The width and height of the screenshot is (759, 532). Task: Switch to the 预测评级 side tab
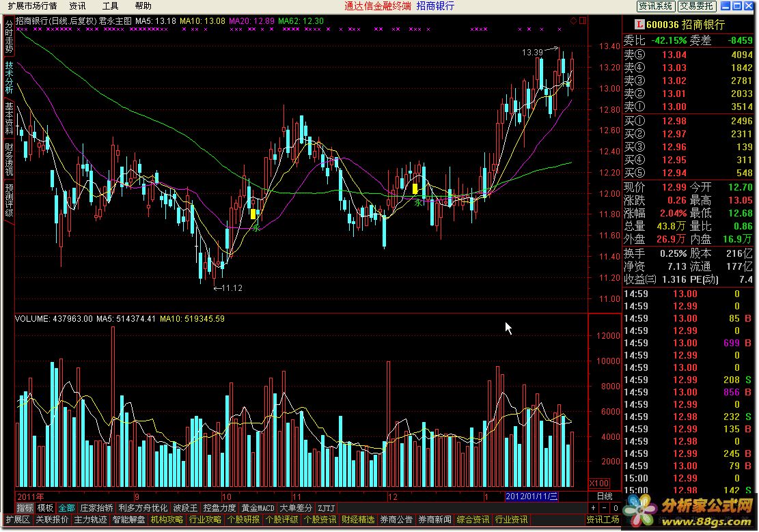[x=9, y=200]
